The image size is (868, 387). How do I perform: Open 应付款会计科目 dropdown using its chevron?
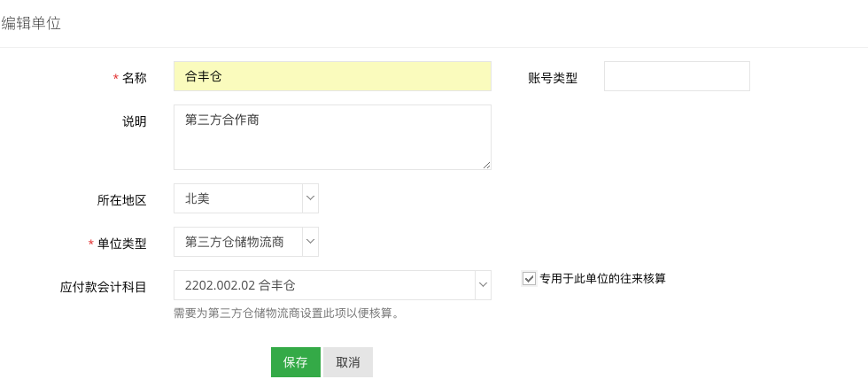pyautogui.click(x=483, y=285)
